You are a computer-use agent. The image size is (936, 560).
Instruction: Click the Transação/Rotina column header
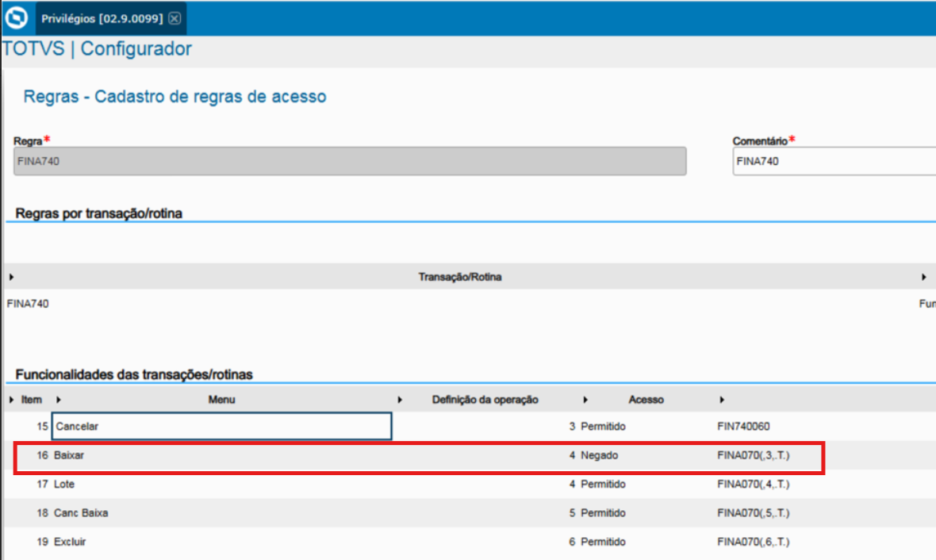tap(459, 277)
